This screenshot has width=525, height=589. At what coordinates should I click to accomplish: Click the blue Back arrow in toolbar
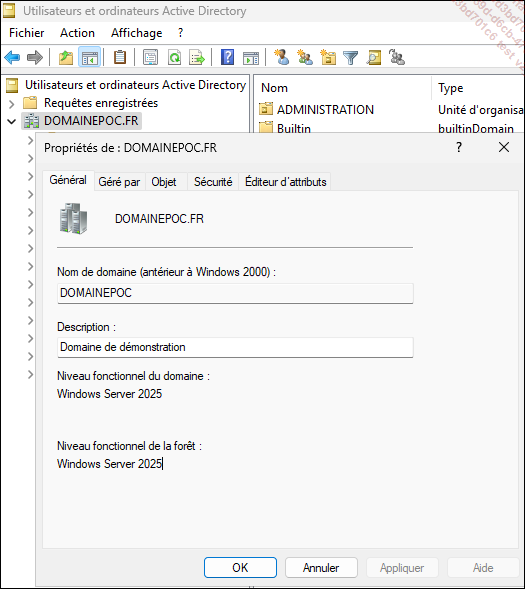[x=12, y=57]
